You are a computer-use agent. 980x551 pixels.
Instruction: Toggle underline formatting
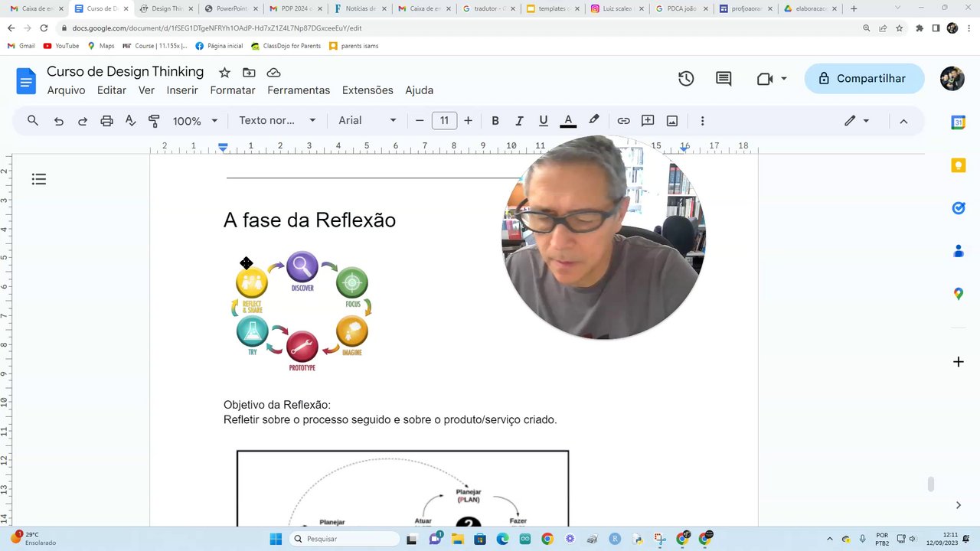544,121
